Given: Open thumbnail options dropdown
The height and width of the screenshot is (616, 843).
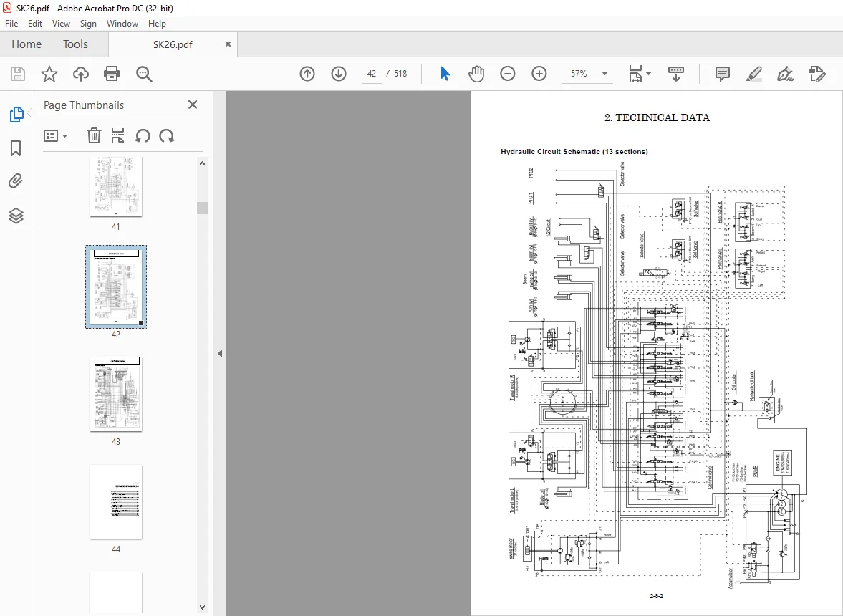Looking at the screenshot, I should pyautogui.click(x=55, y=136).
